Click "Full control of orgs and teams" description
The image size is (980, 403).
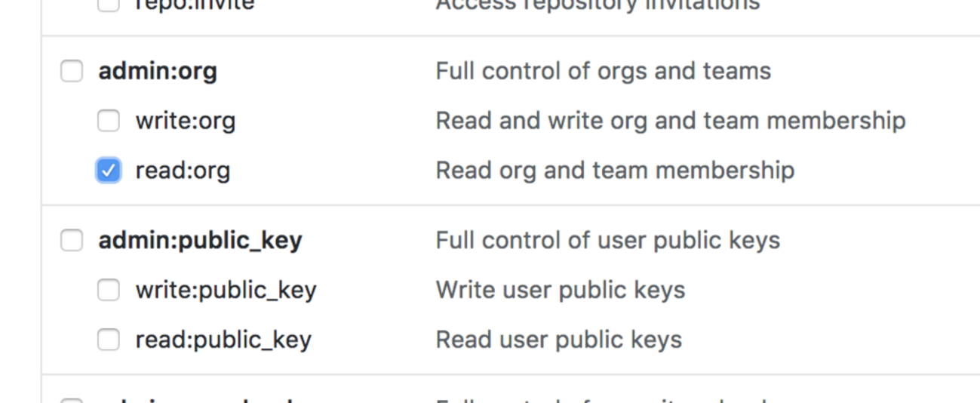pyautogui.click(x=603, y=72)
